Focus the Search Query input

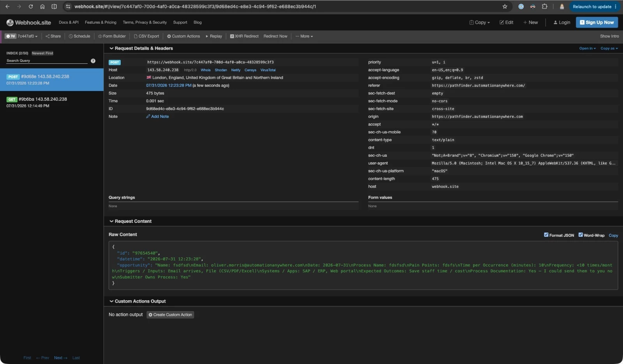tap(47, 61)
